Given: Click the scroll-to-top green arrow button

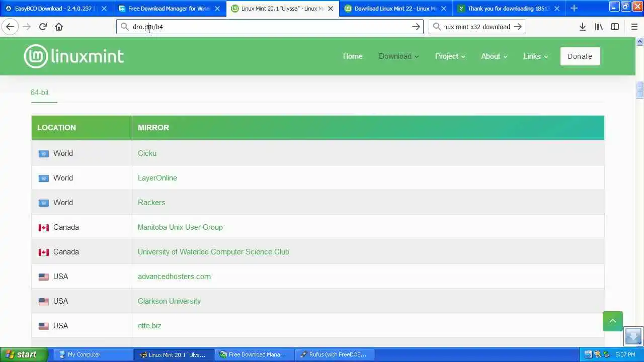Looking at the screenshot, I should (x=612, y=321).
